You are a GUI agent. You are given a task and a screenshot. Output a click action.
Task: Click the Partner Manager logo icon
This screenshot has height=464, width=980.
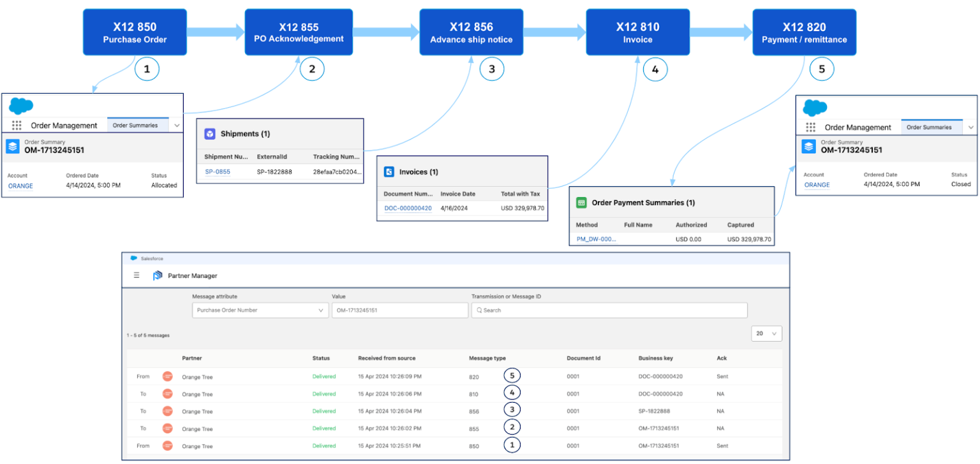pyautogui.click(x=158, y=276)
